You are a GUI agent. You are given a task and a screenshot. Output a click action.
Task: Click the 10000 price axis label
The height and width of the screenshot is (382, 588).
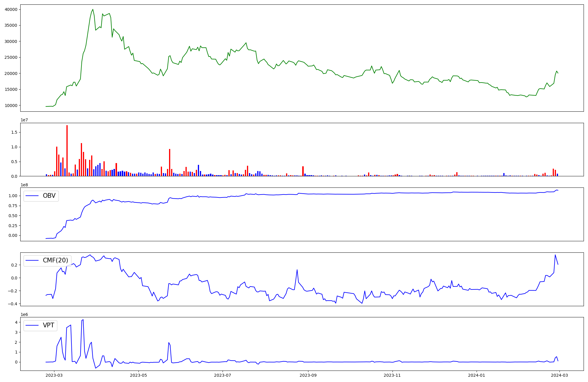click(x=11, y=105)
